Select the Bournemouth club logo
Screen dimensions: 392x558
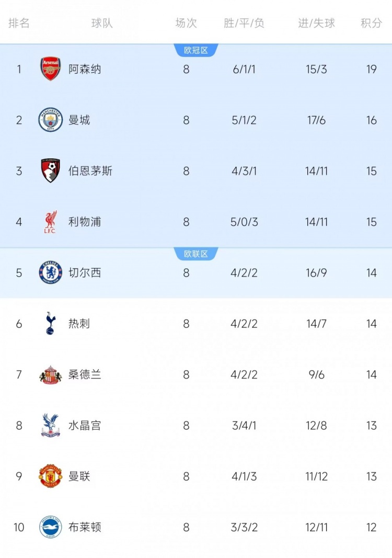51,171
